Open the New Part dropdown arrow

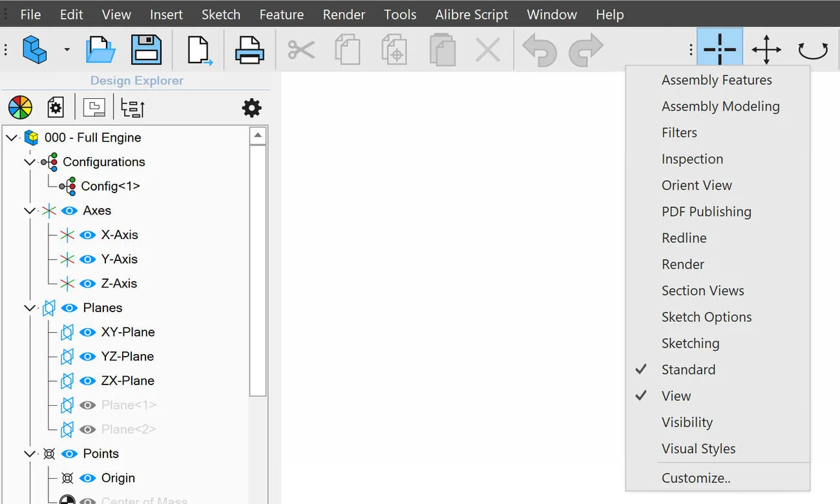pos(67,50)
